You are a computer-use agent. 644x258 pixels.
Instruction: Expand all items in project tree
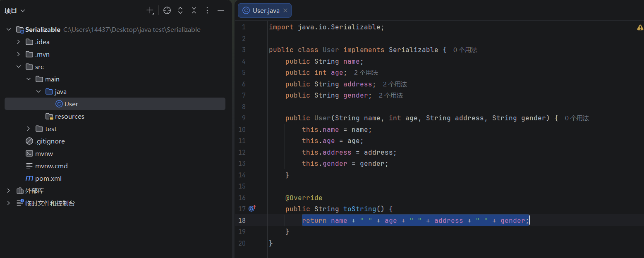click(x=180, y=11)
